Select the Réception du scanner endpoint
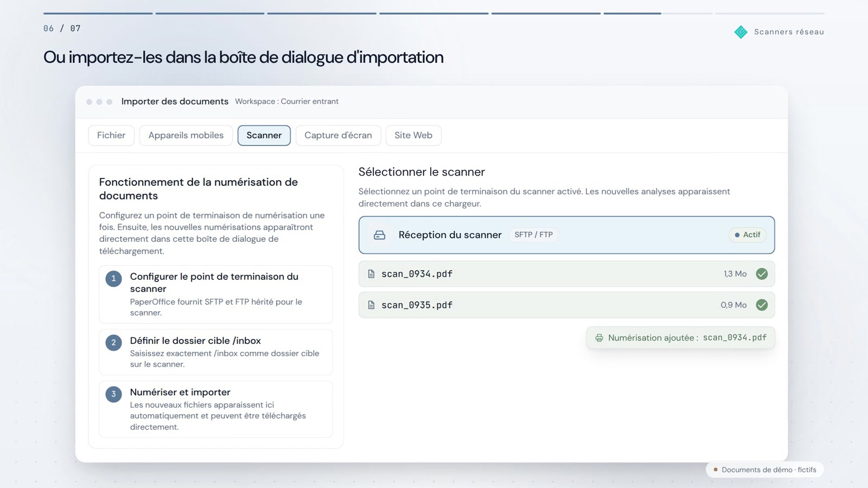 click(566, 235)
